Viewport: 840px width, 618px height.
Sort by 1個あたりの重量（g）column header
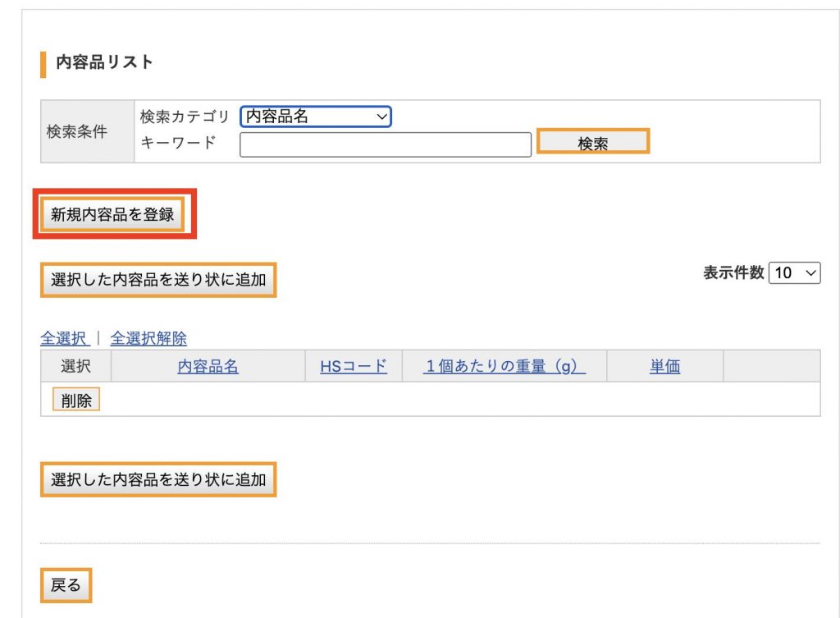click(x=504, y=367)
